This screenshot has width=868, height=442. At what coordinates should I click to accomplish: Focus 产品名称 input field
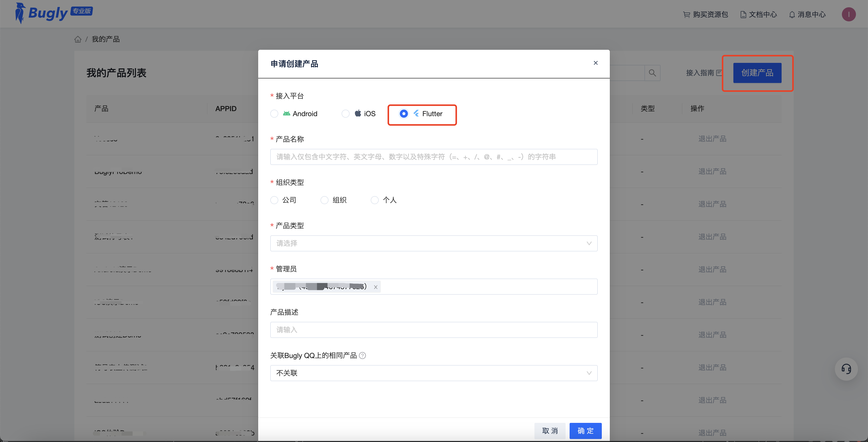434,157
